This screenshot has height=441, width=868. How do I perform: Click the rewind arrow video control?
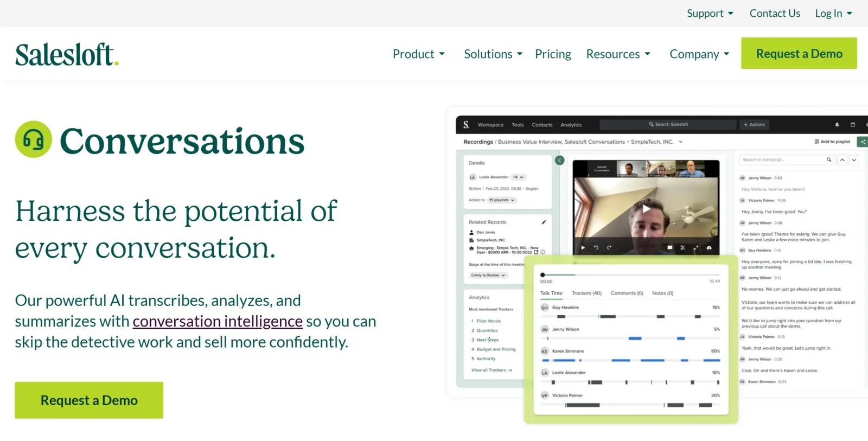(596, 247)
